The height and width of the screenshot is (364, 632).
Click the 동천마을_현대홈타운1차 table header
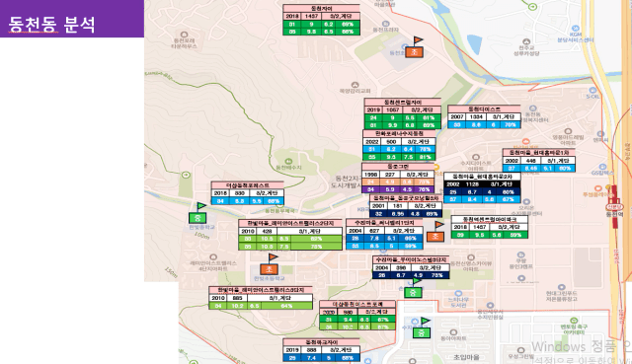(x=539, y=153)
